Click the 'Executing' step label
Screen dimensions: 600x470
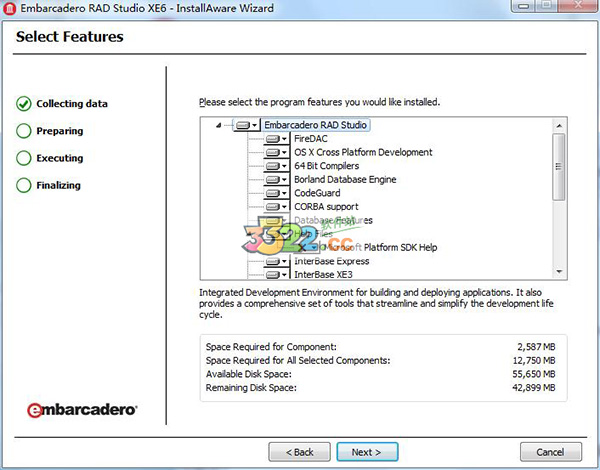coord(60,158)
